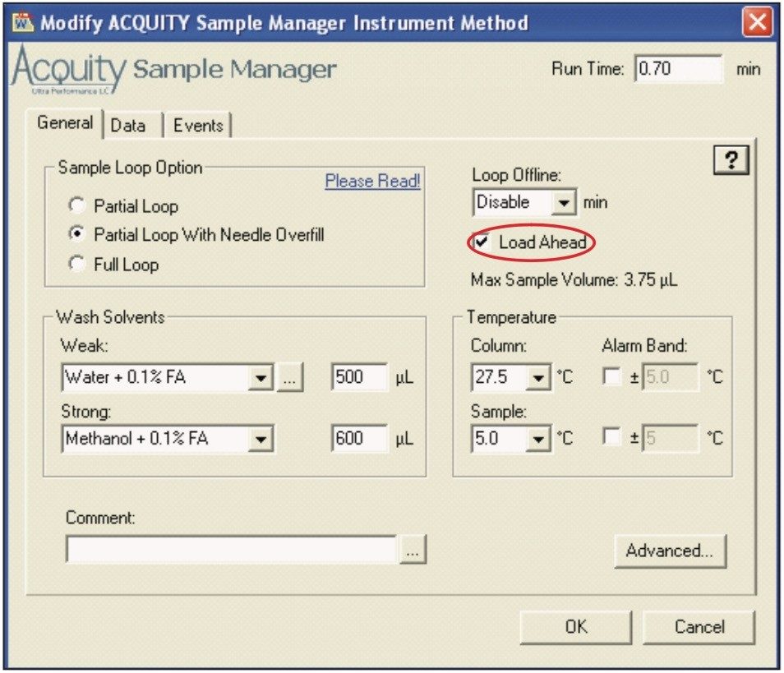Click the Column alarm band value field
The width and height of the screenshot is (784, 673).
click(671, 377)
